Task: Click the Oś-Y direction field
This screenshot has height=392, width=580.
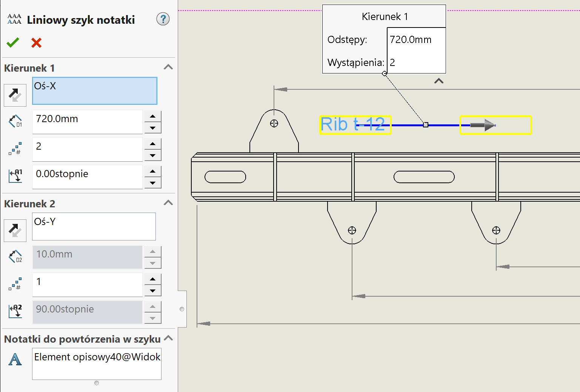Action: pos(94,226)
